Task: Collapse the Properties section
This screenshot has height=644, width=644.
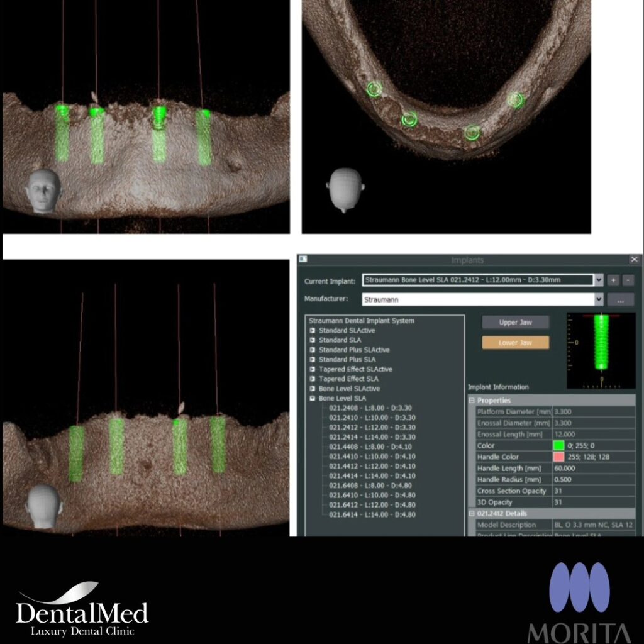Action: pos(471,401)
